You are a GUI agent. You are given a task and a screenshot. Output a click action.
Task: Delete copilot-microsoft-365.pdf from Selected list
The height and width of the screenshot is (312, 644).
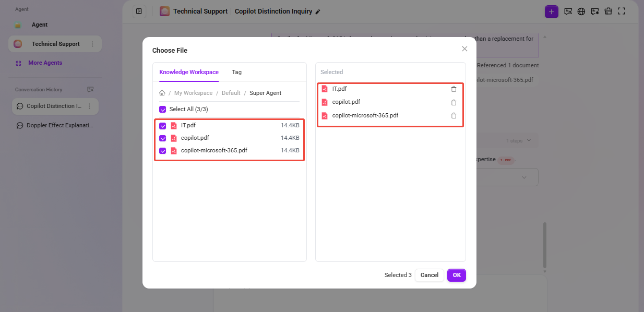tap(454, 116)
